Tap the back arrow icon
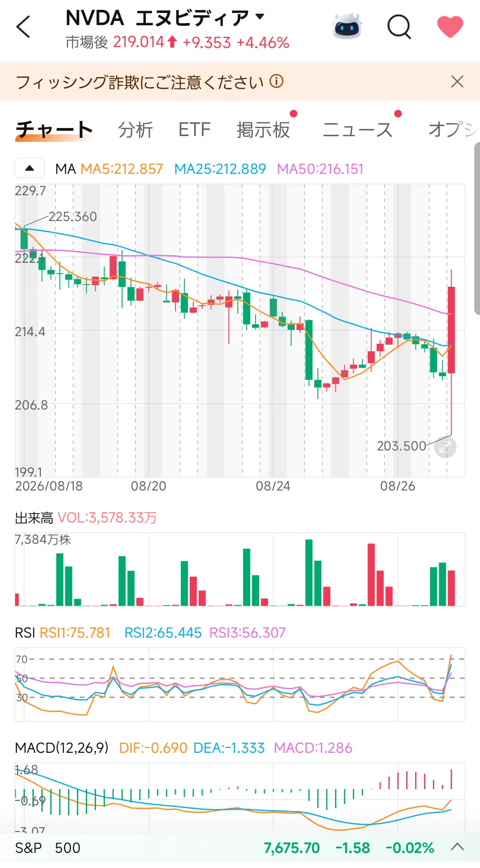The width and height of the screenshot is (480, 868). pyautogui.click(x=24, y=27)
